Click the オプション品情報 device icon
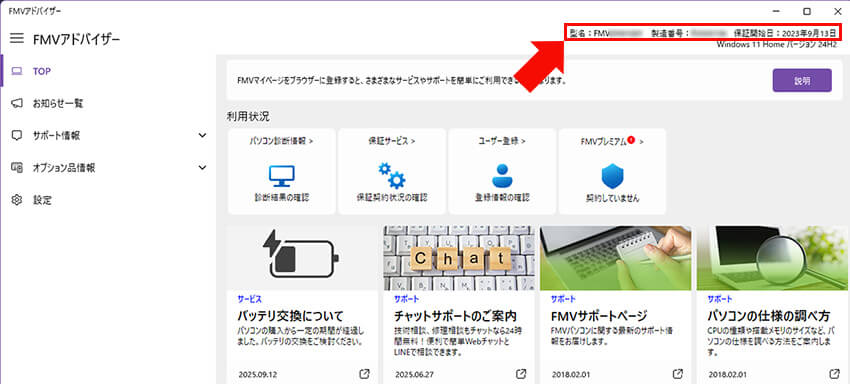Screen dimensions: 850x384 pos(17,168)
